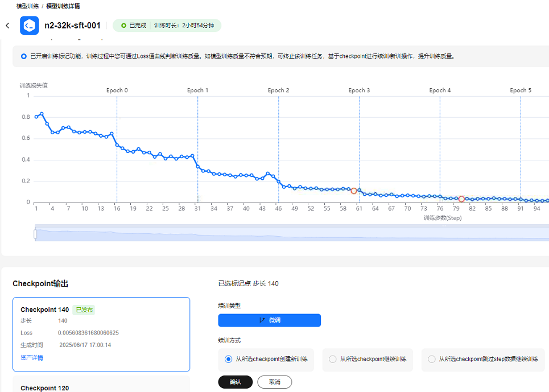Click red checkpoint marker near step 80
Viewport: 549px width, 392px height.
tap(461, 199)
